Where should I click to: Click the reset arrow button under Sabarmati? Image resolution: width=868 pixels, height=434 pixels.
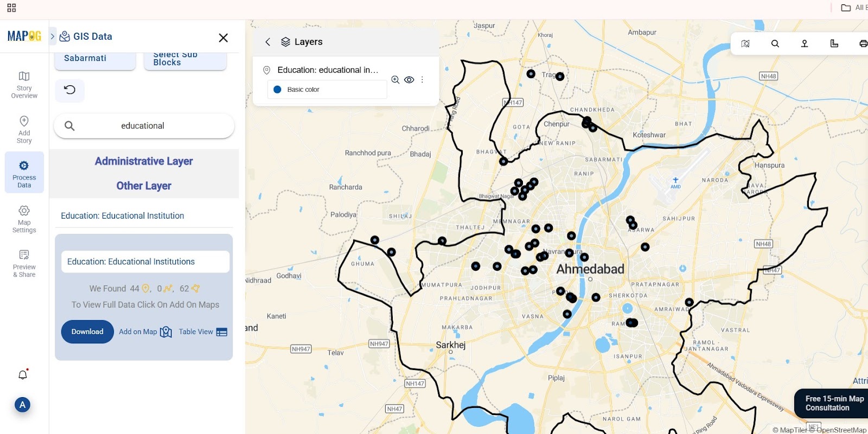[69, 90]
